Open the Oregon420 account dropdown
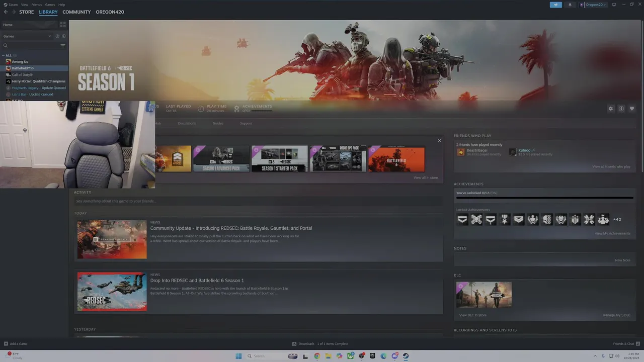 (x=593, y=5)
